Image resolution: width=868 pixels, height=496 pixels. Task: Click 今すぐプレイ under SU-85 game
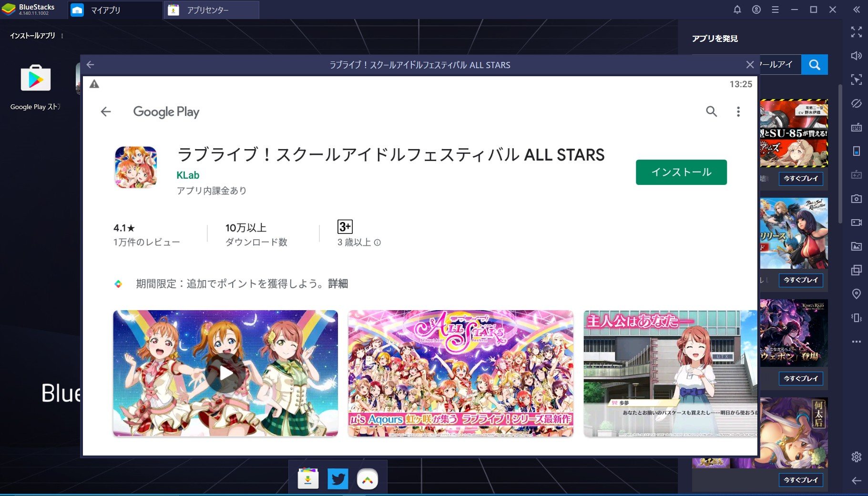(x=801, y=179)
